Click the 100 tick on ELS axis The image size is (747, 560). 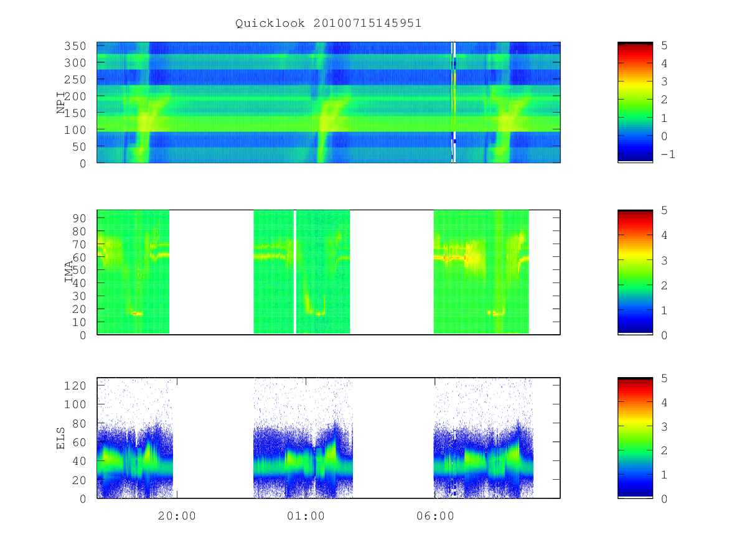(77, 404)
